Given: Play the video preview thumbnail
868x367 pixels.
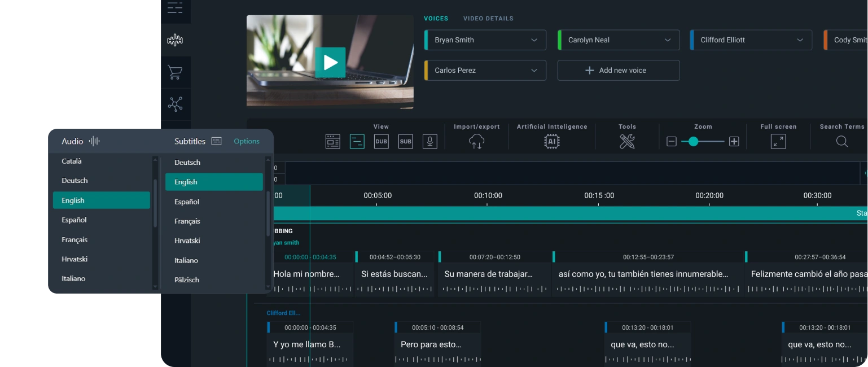Looking at the screenshot, I should coord(330,62).
